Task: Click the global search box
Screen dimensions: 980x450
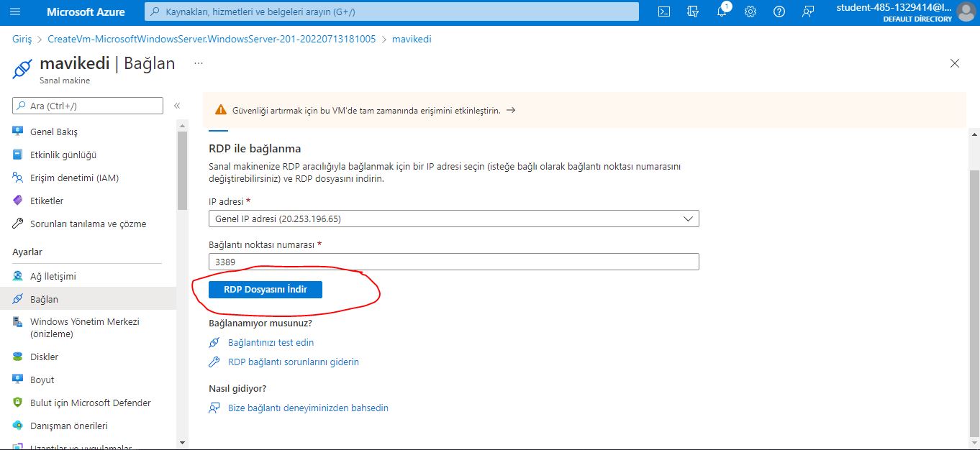Action: tap(392, 12)
